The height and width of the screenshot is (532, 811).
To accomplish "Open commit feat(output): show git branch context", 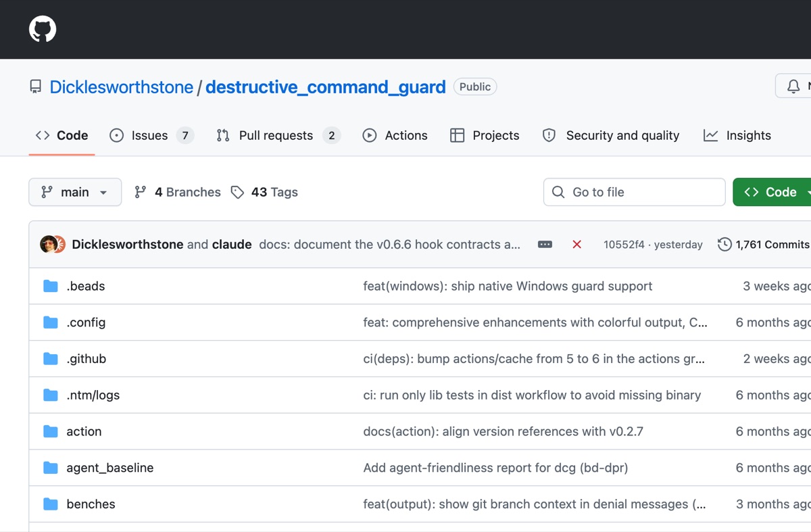I will point(535,504).
